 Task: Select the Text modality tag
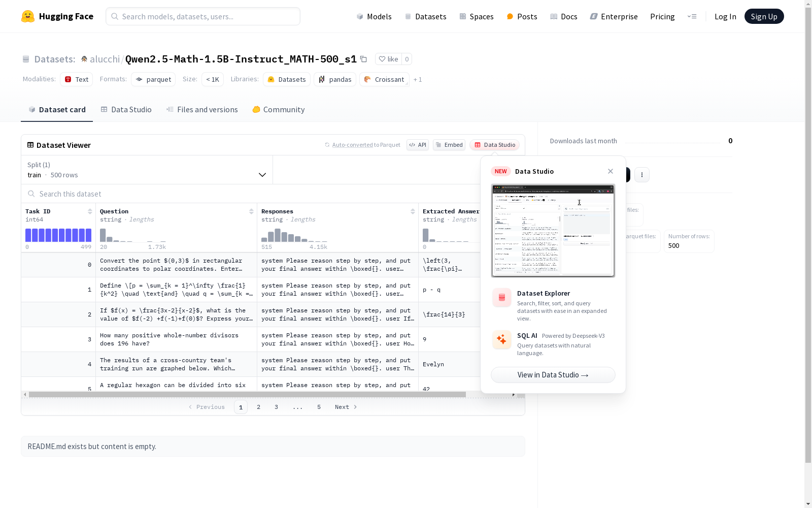tap(77, 79)
